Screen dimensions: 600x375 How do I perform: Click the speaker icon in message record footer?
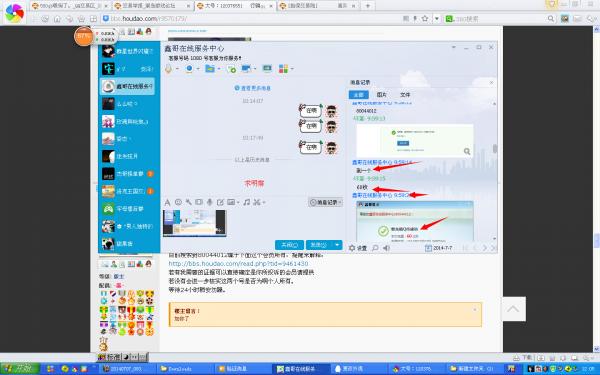(x=386, y=248)
